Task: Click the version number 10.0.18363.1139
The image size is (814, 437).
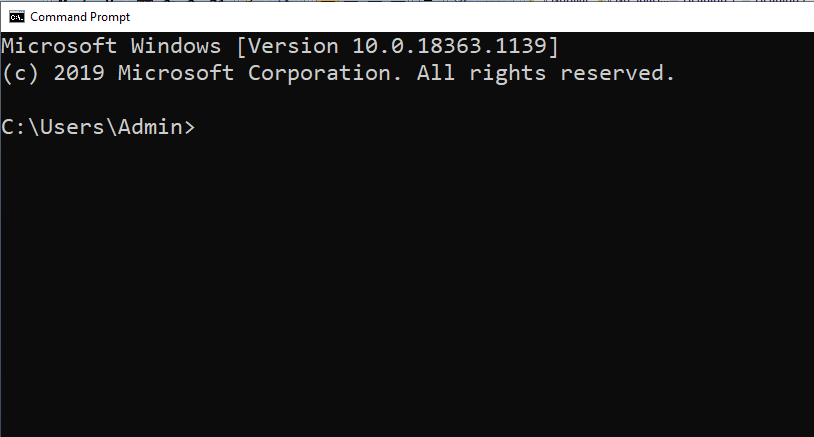Action: (449, 46)
